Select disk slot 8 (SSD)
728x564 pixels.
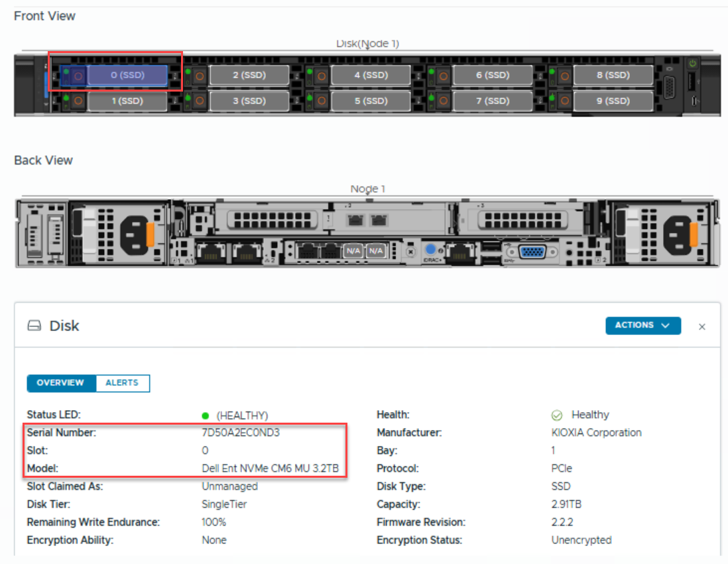coord(613,76)
